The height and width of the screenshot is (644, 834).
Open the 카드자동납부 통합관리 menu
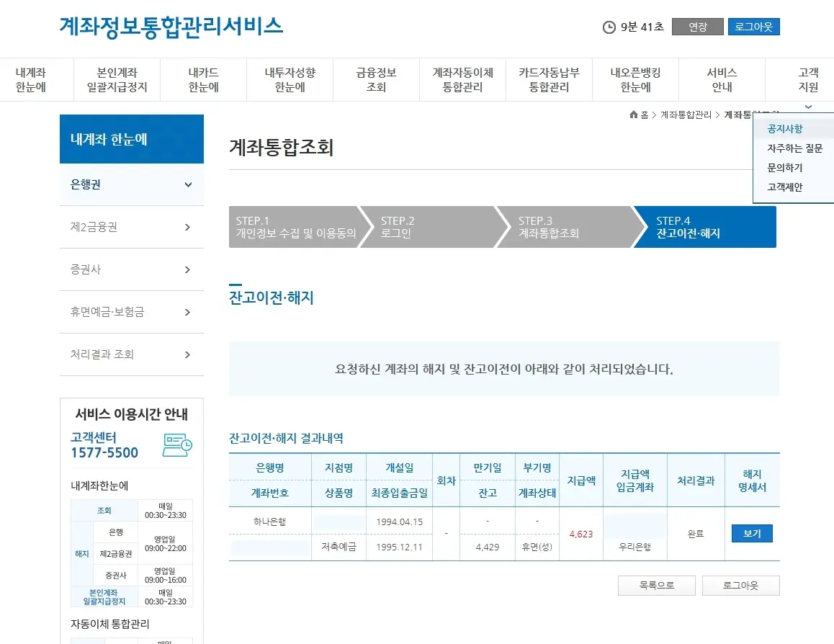(x=549, y=80)
